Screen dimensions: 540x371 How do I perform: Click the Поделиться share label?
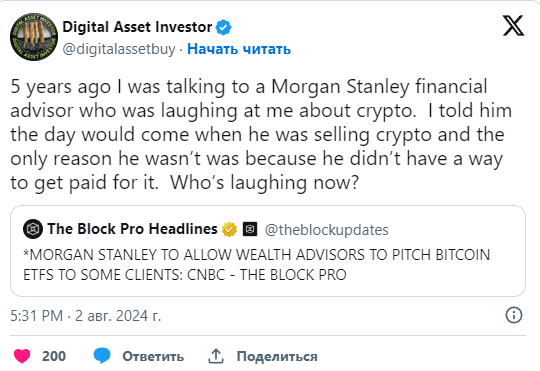[277, 356]
